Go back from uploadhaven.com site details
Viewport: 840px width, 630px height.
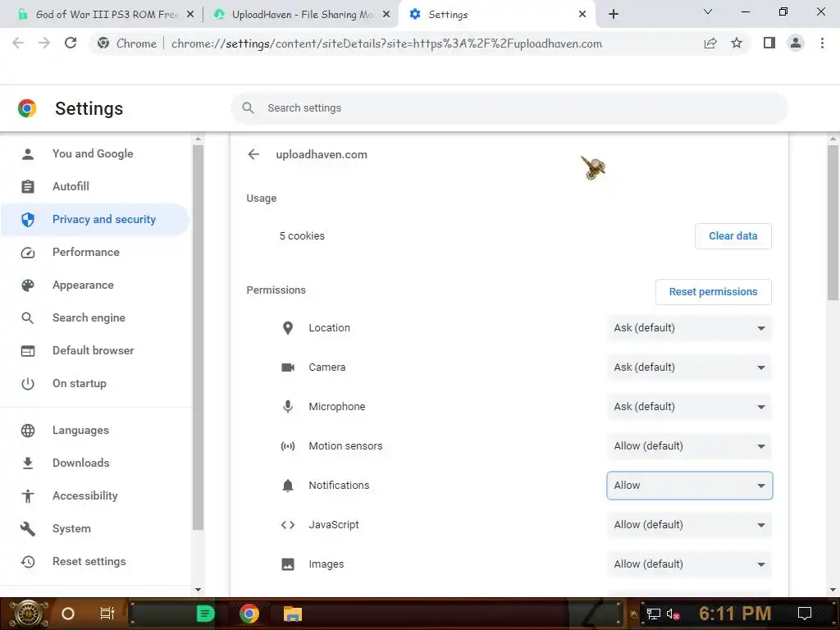253,154
